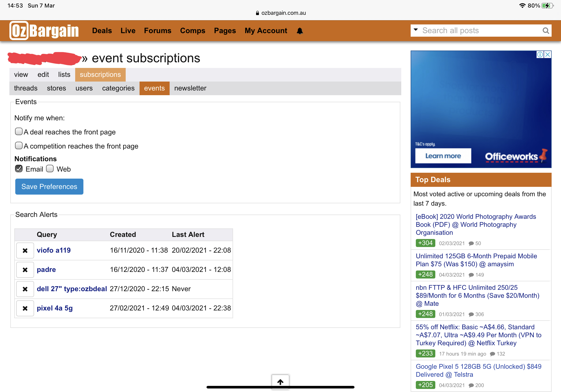This screenshot has height=392, width=561.
Task: Remove the padre search alert
Action: tap(25, 270)
